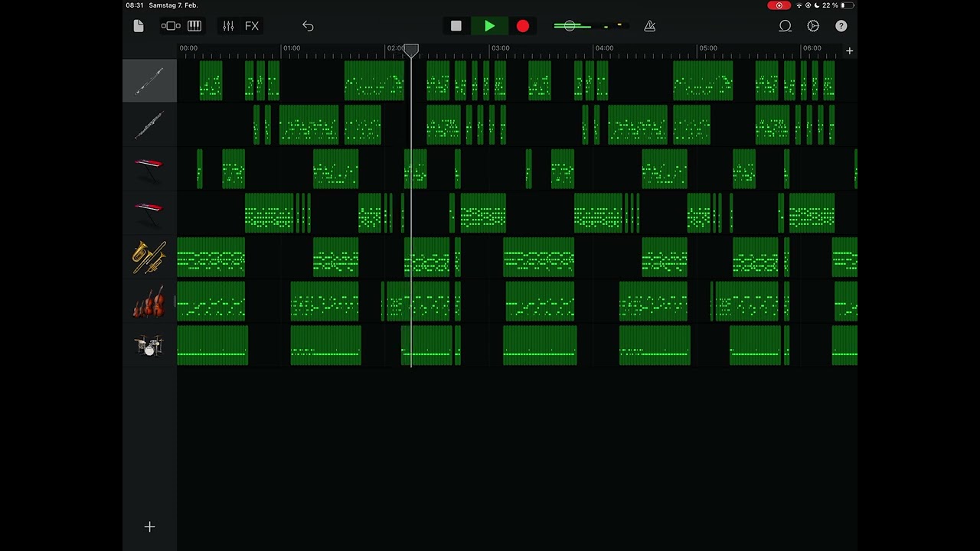980x551 pixels.
Task: Select the drum kit track header
Action: (149, 346)
